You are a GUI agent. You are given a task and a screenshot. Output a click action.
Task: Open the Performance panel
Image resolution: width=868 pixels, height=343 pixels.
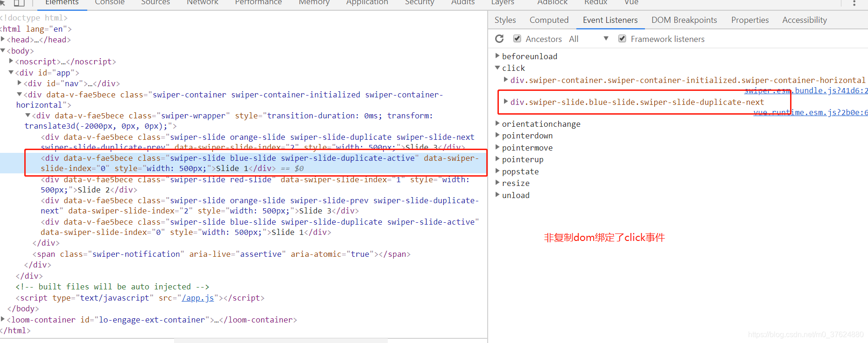258,3
